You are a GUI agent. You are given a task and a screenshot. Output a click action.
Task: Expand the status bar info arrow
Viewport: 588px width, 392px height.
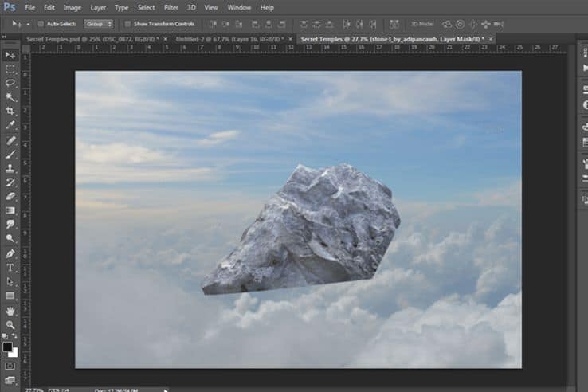click(x=166, y=390)
